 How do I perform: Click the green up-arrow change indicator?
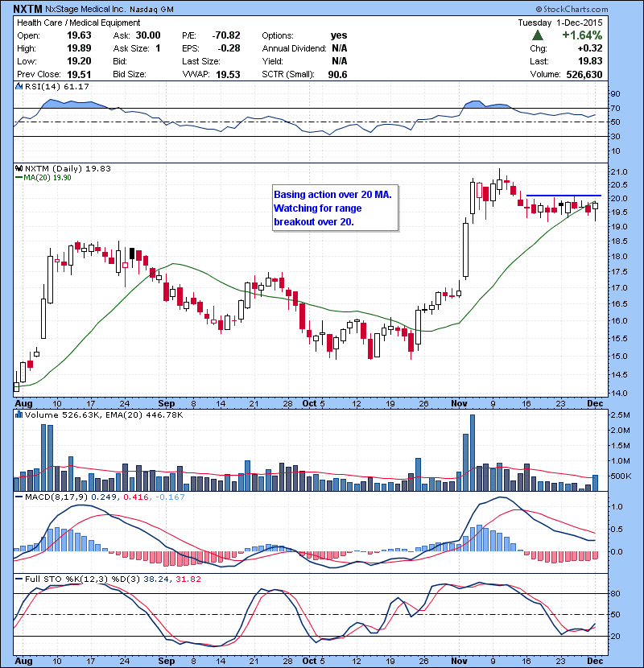pyautogui.click(x=538, y=35)
